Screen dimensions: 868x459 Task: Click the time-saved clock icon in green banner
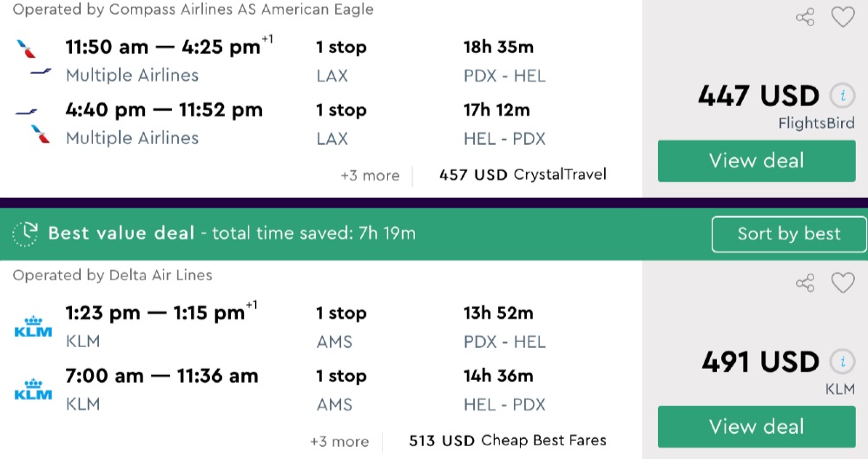click(x=26, y=233)
